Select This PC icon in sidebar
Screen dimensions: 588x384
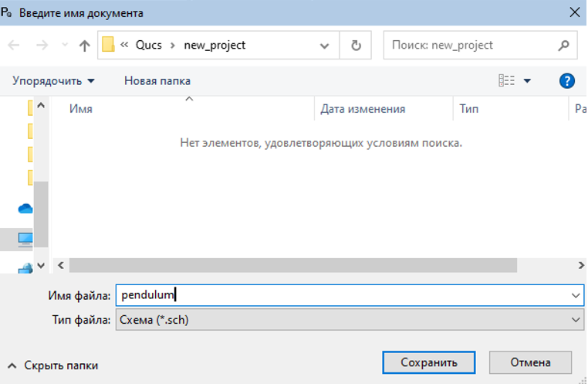click(x=25, y=238)
